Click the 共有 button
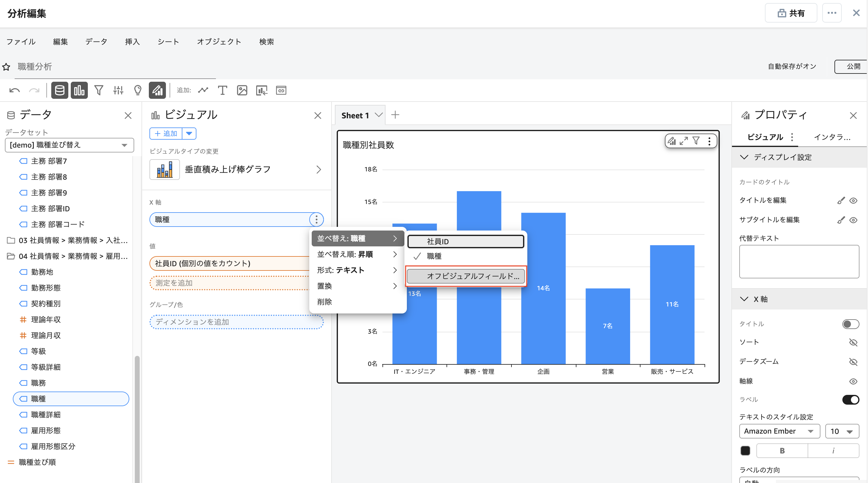868x483 pixels. pos(791,13)
